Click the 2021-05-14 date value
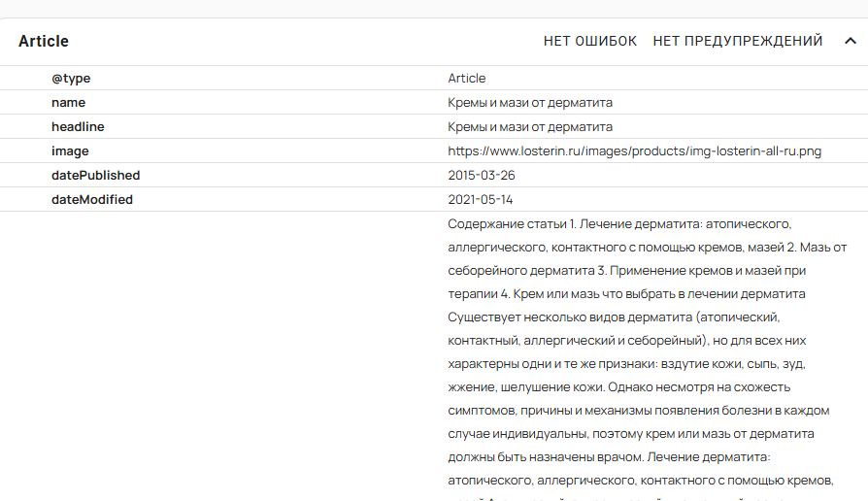The image size is (868, 501). pos(481,199)
